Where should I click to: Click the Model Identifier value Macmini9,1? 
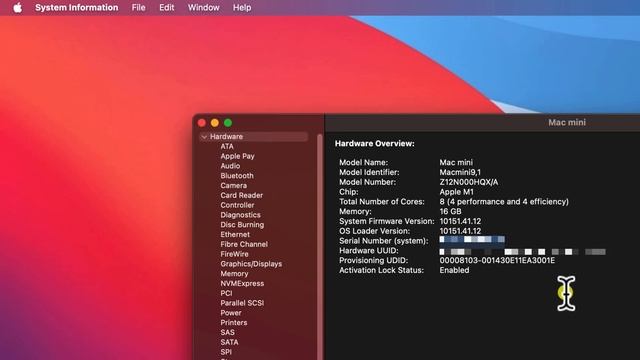tap(460, 172)
